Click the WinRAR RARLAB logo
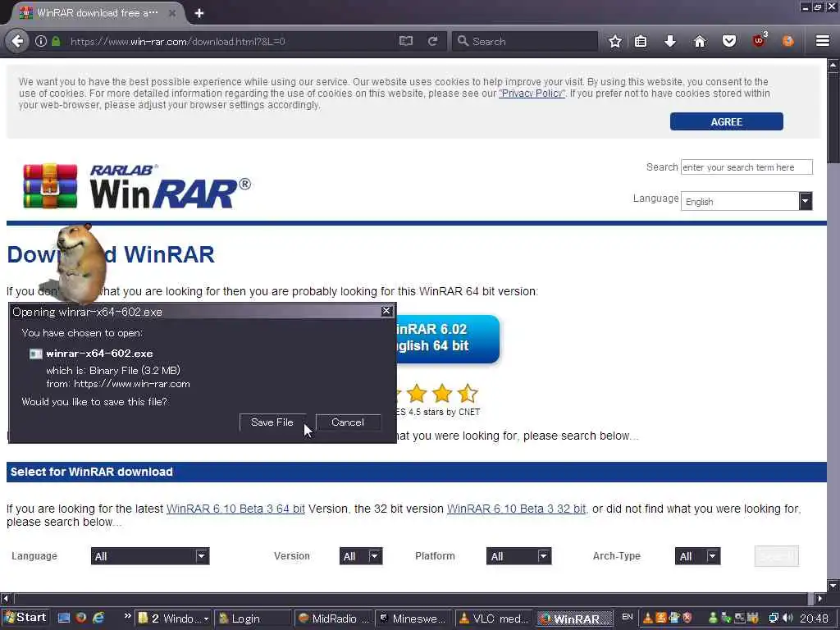Image resolution: width=840 pixels, height=630 pixels. pos(137,186)
